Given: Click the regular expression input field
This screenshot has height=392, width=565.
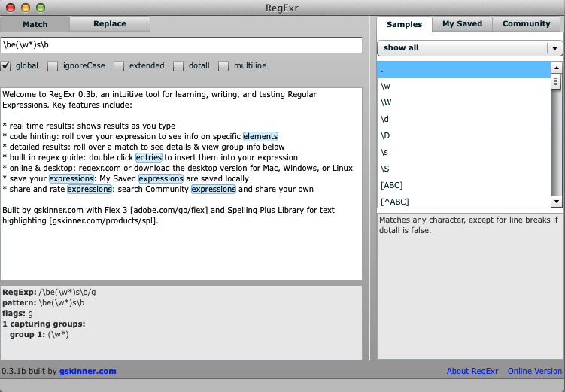Looking at the screenshot, I should tap(181, 45).
